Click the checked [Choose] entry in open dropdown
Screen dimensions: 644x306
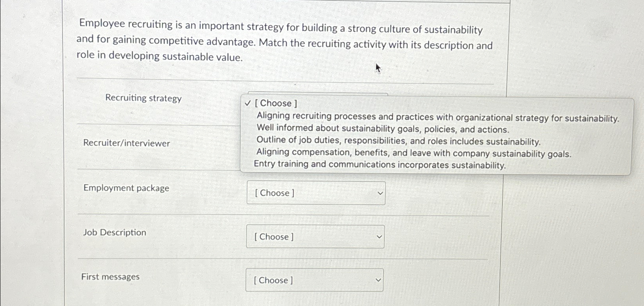(x=276, y=103)
